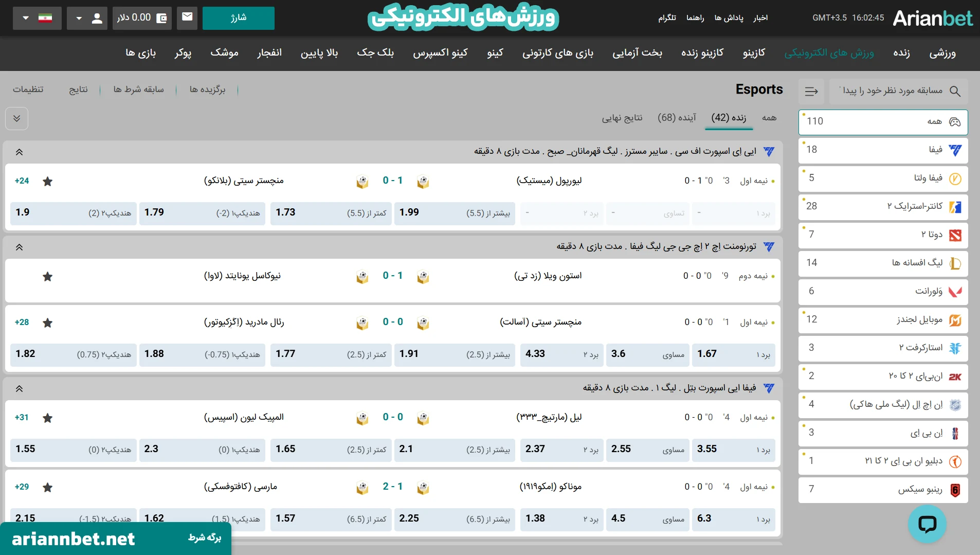Viewport: 980px width, 555px height.
Task: Open the language flag dropdown
Action: 37,18
